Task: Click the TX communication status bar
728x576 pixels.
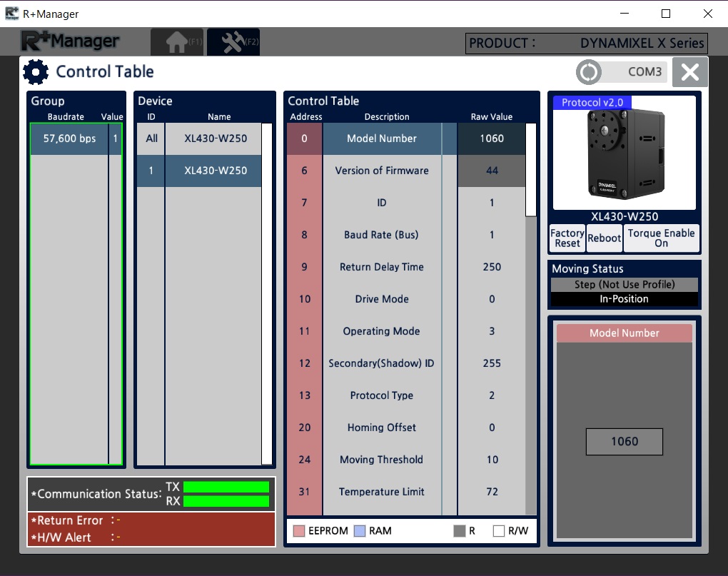Action: (x=226, y=487)
